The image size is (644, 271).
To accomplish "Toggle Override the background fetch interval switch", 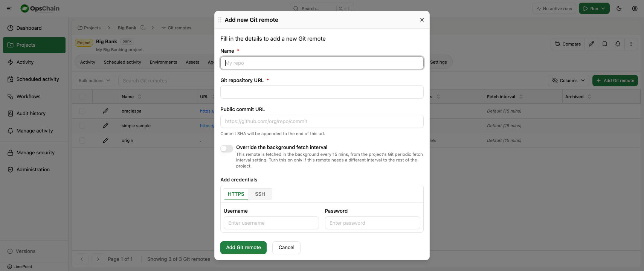I will (x=227, y=149).
